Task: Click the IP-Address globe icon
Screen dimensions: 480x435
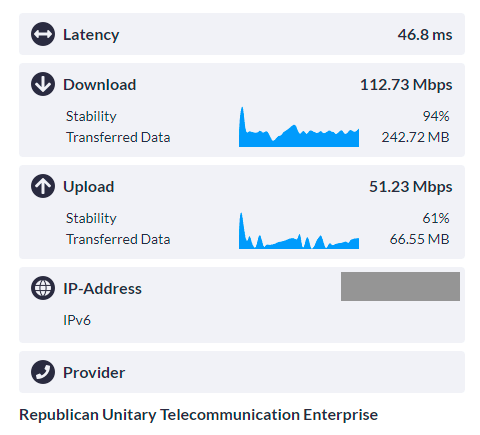Action: point(43,288)
